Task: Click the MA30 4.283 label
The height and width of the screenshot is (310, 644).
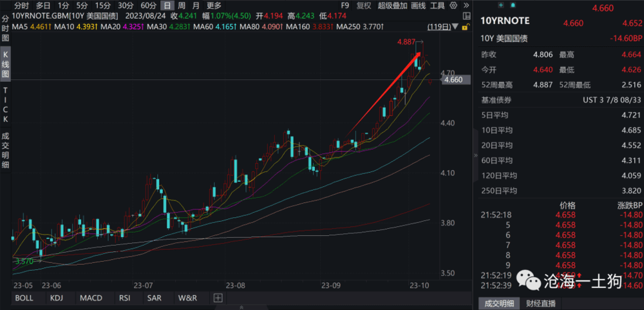Action: click(168, 26)
